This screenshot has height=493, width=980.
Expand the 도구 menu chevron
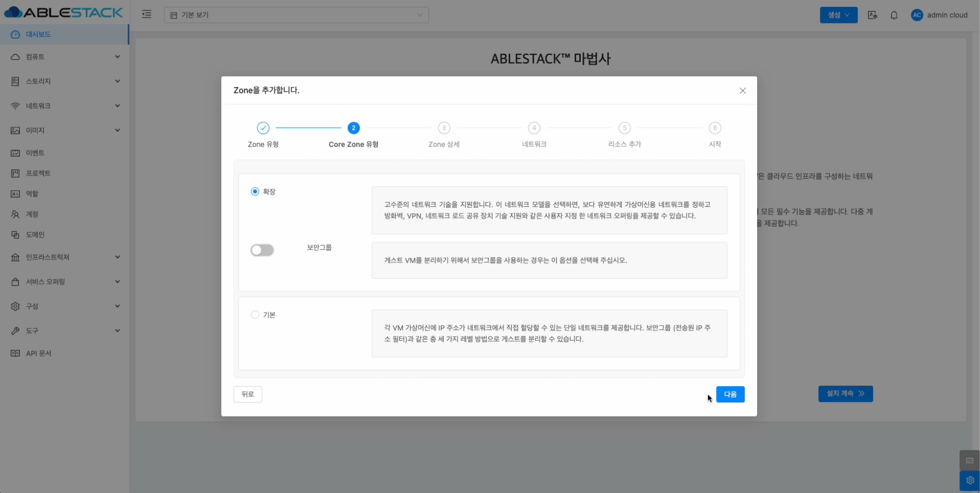pos(117,331)
